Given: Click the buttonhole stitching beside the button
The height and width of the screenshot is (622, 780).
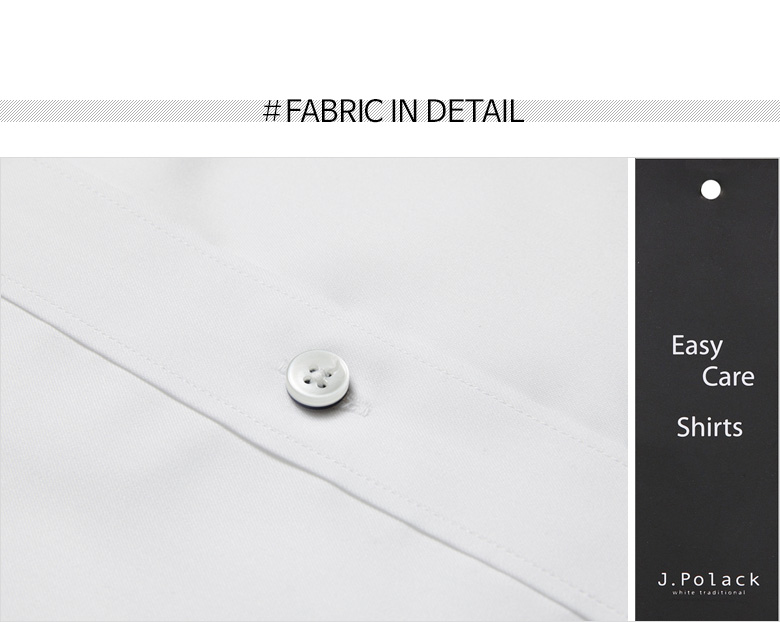Looking at the screenshot, I should (x=357, y=408).
